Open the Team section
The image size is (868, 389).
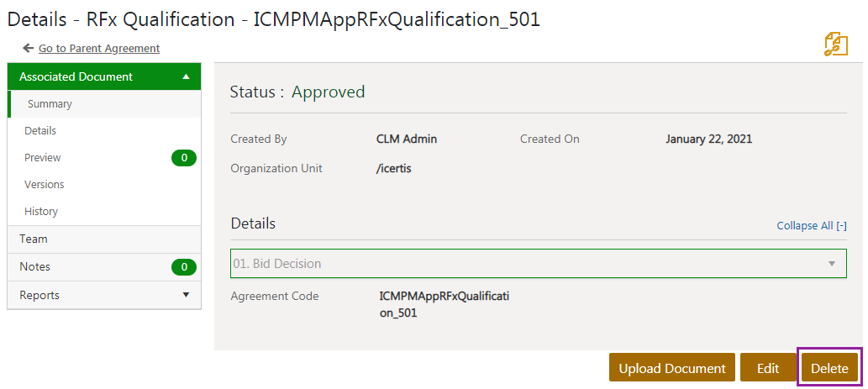[34, 239]
